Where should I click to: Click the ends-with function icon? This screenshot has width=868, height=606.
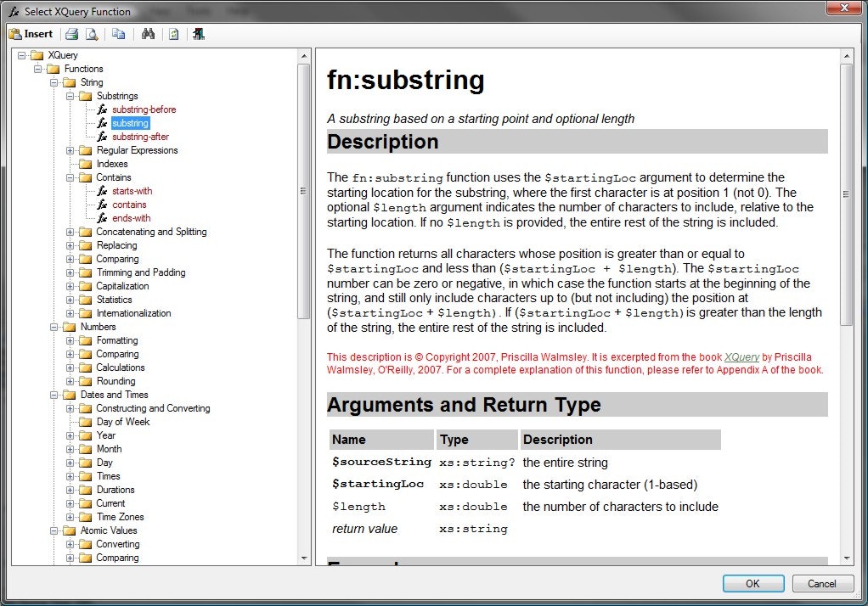[103, 218]
